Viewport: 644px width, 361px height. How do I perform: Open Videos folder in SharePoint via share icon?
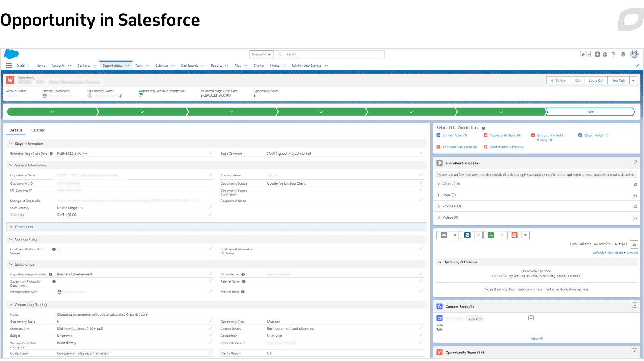tap(635, 218)
